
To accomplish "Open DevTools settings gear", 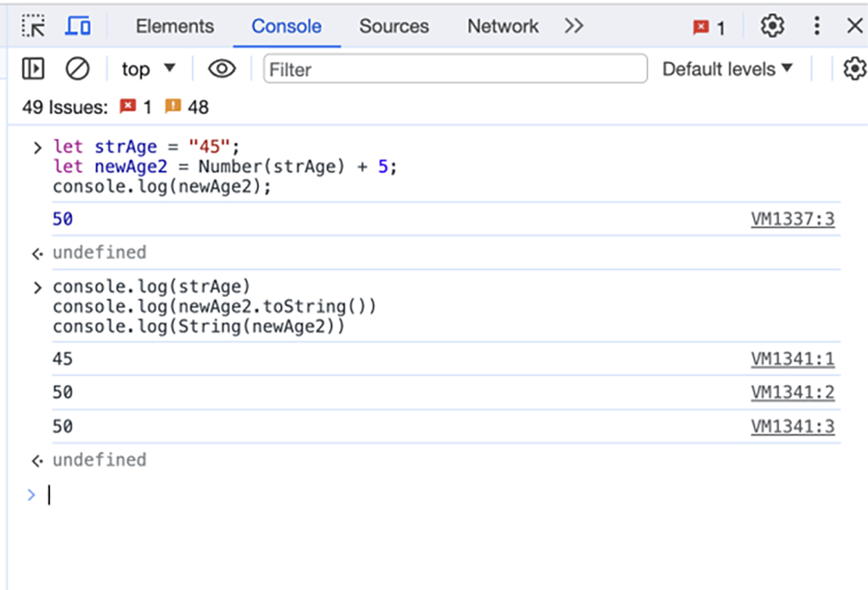I will 772,26.
